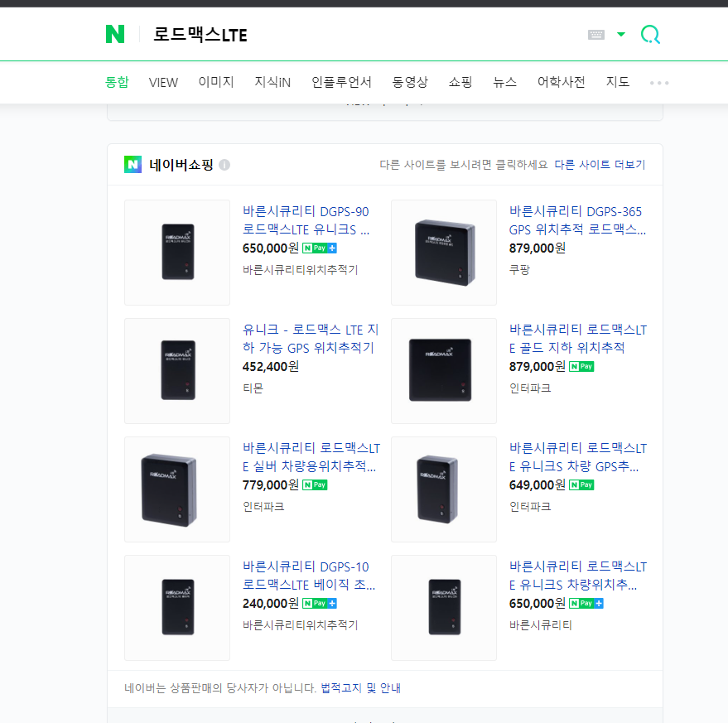Open 바른시큐리티 로드맥스LTE 골드 지하 위치추적 listing

click(577, 339)
